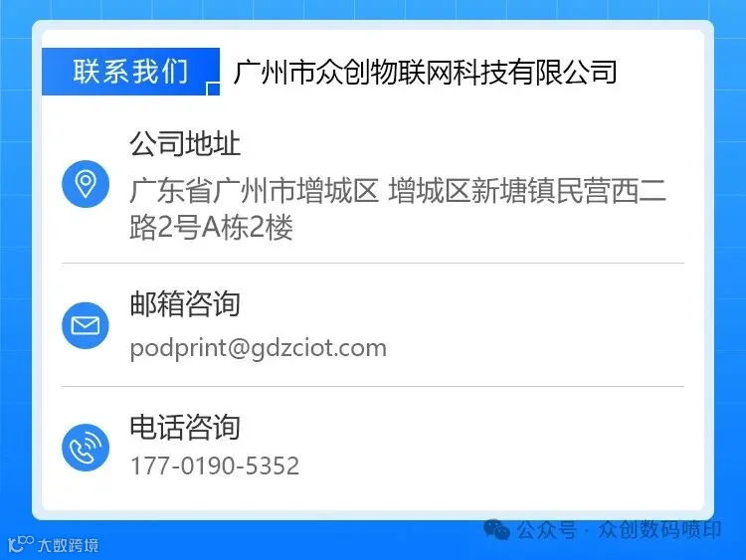Click the 邮箱咨询 heading
This screenshot has height=560, width=746.
pyautogui.click(x=185, y=303)
